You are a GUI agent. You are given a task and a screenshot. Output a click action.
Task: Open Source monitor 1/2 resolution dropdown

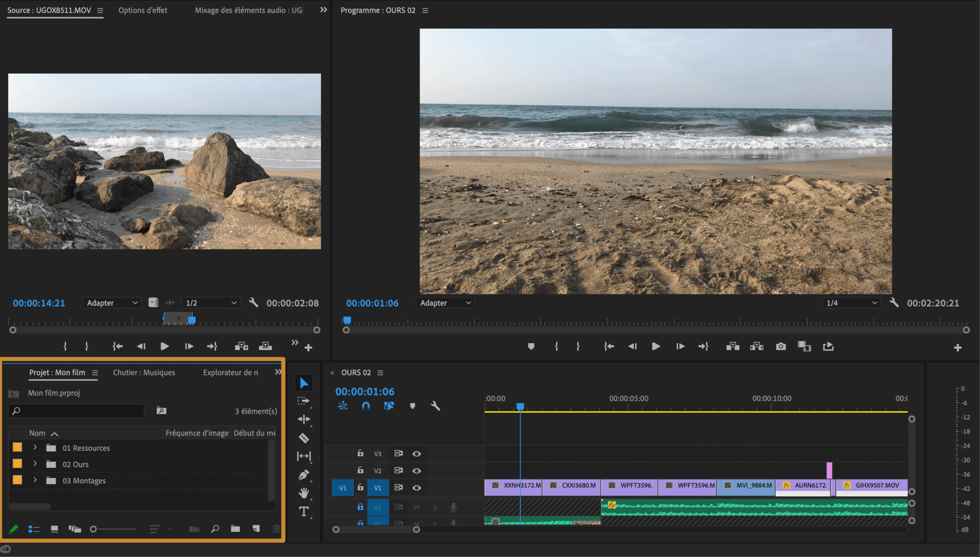click(x=210, y=302)
